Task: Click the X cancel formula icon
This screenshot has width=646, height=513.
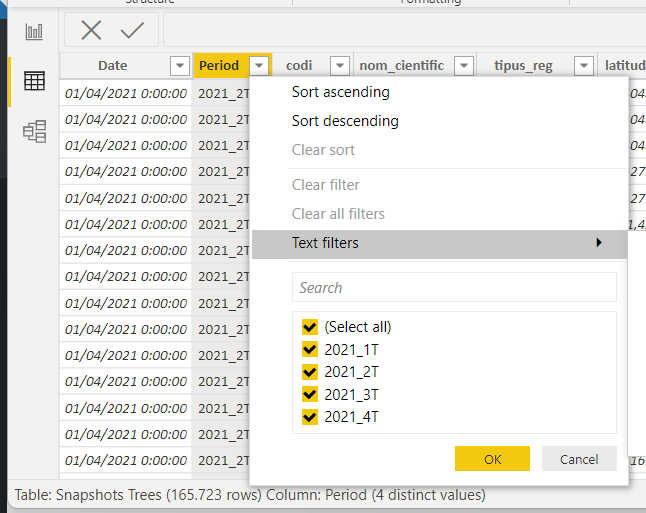Action: [x=91, y=30]
